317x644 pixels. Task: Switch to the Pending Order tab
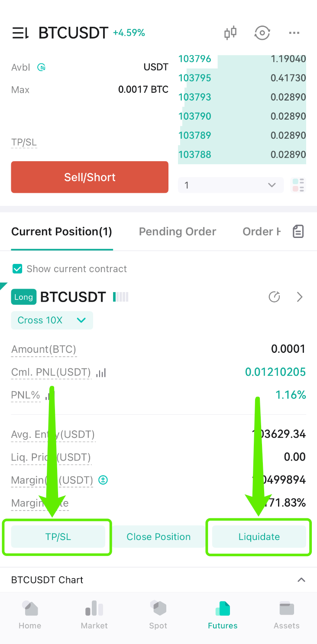(x=178, y=231)
